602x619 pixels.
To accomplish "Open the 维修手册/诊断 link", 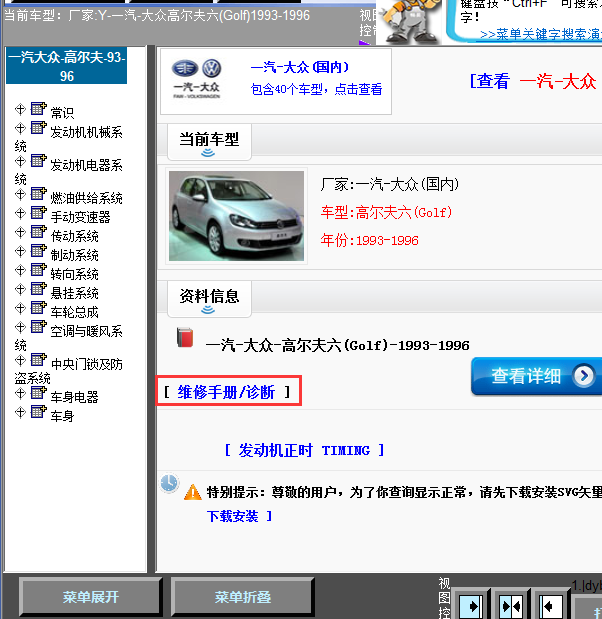I will point(226,392).
